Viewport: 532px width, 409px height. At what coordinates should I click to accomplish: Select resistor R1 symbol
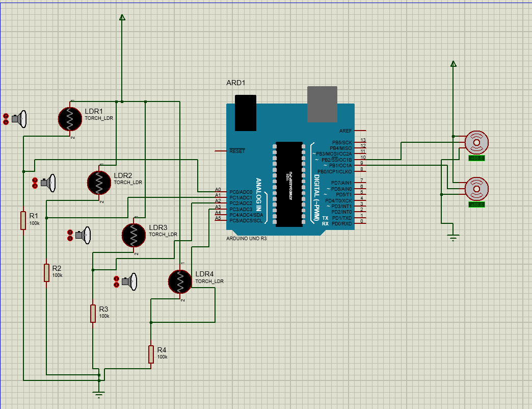[x=23, y=220]
